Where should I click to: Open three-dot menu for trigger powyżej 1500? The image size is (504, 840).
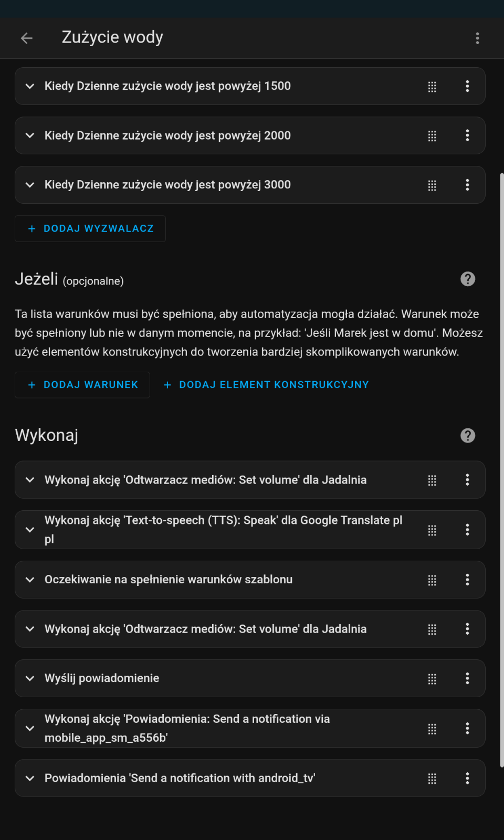pyautogui.click(x=467, y=86)
